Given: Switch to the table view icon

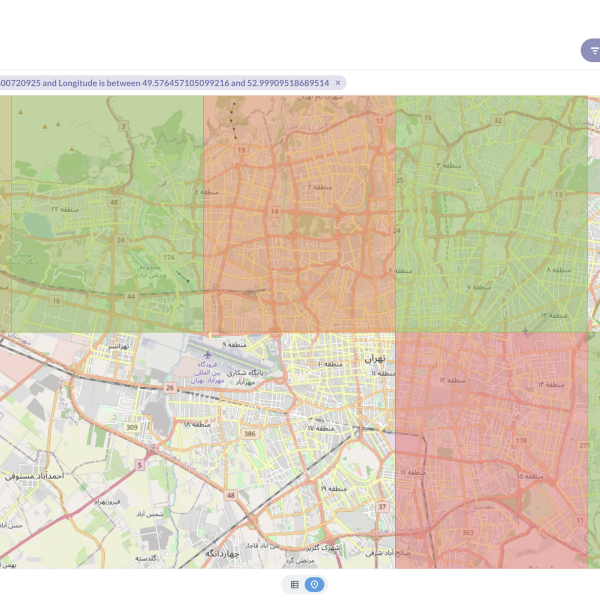Looking at the screenshot, I should point(295,584).
